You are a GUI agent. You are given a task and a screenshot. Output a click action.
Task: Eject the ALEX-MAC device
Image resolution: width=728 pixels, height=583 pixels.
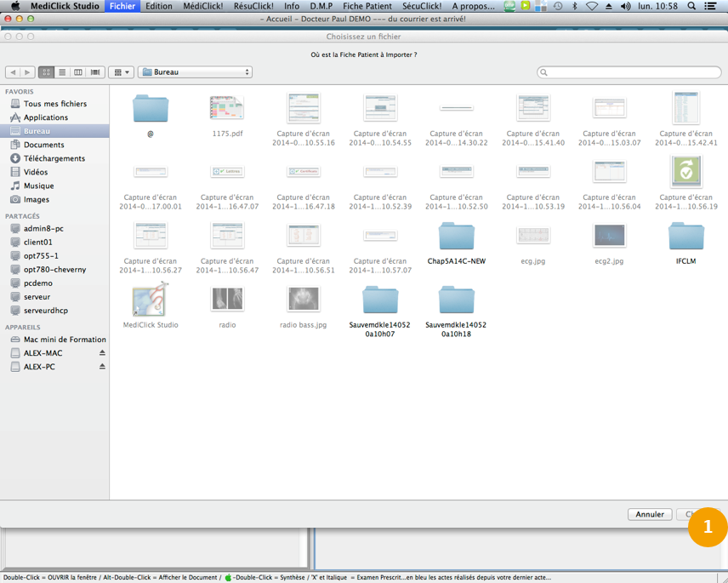coord(102,353)
